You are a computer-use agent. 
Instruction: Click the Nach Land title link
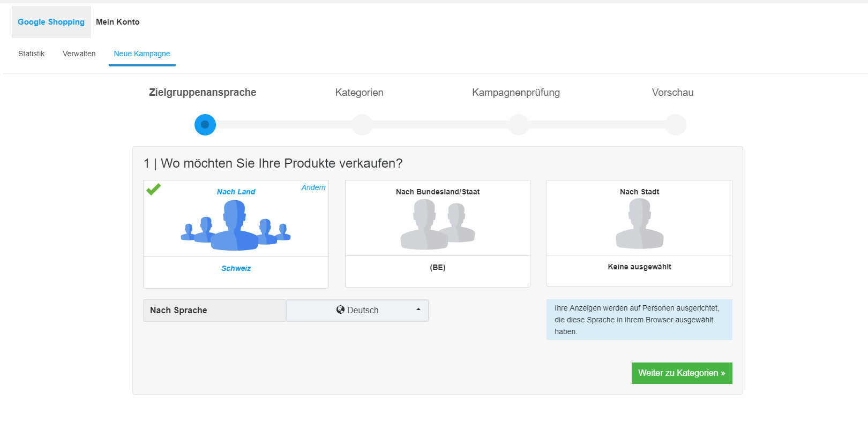[x=236, y=192]
